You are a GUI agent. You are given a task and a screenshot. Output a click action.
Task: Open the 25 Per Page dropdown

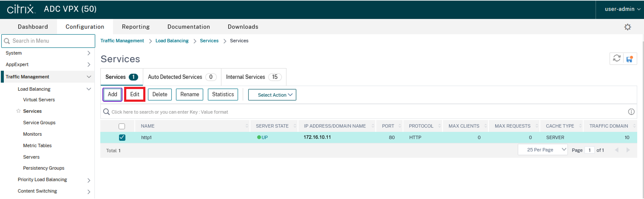tap(543, 150)
